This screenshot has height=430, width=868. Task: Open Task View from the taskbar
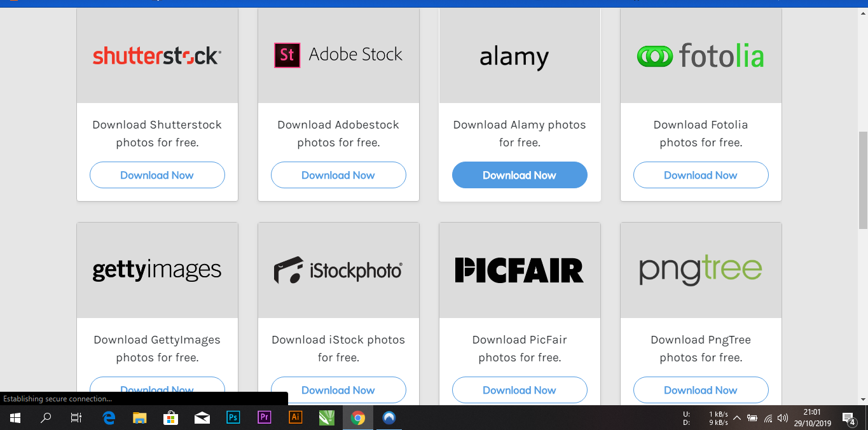coord(76,418)
